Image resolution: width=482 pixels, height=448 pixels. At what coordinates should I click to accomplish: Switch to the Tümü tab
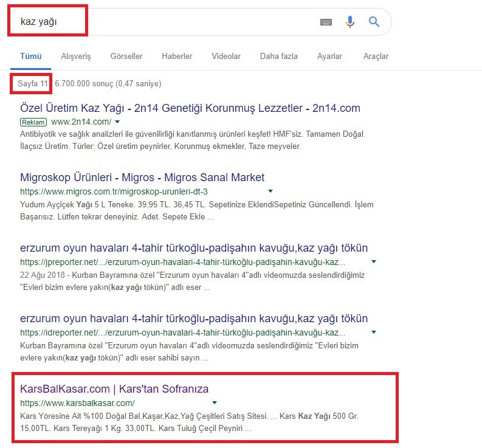point(31,57)
